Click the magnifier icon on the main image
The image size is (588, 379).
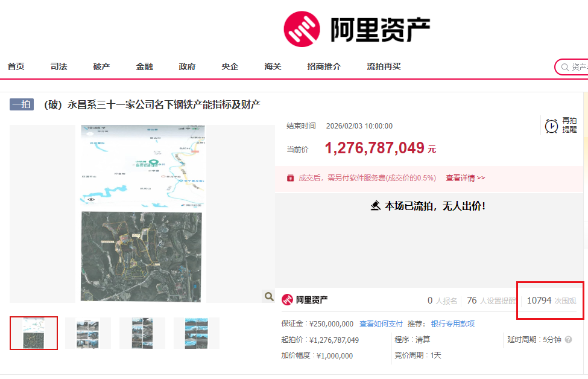[268, 296]
